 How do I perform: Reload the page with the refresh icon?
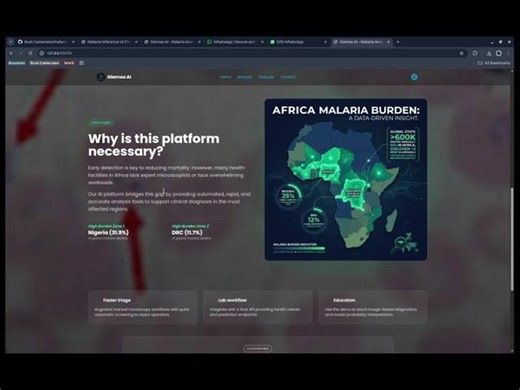pyautogui.click(x=30, y=53)
